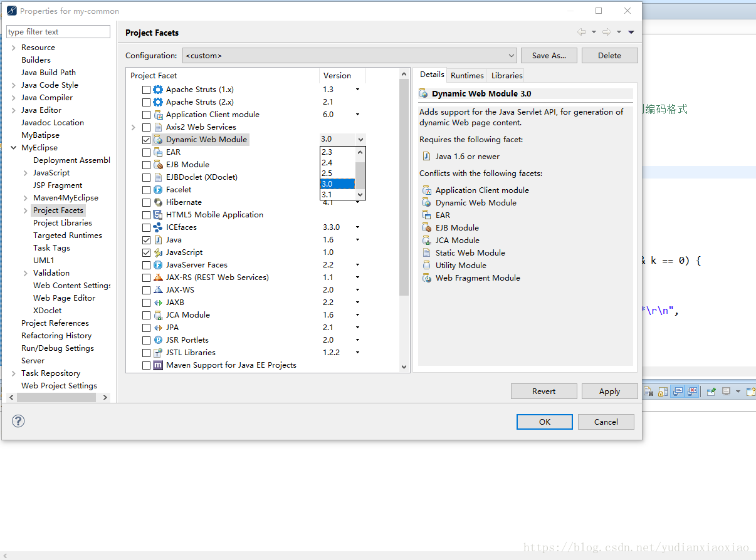Click the JavaServer Faces icon
This screenshot has height=560, width=756.
[158, 265]
